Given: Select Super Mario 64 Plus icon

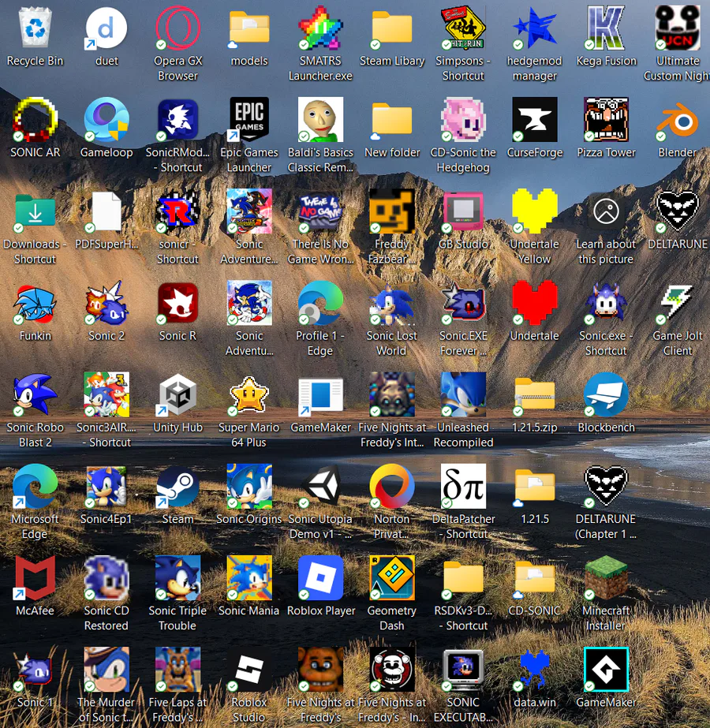Looking at the screenshot, I should coord(249,394).
